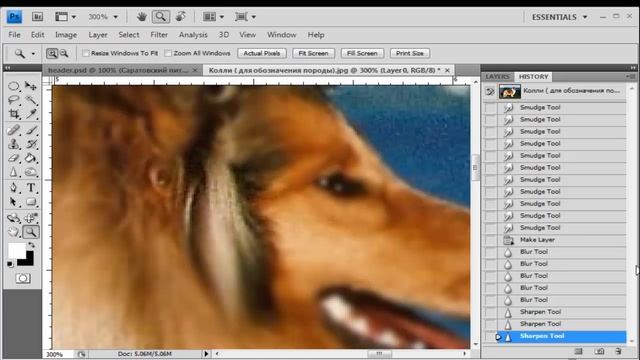
Task: Launch Bridge with the Br icon
Action: pos(37,17)
